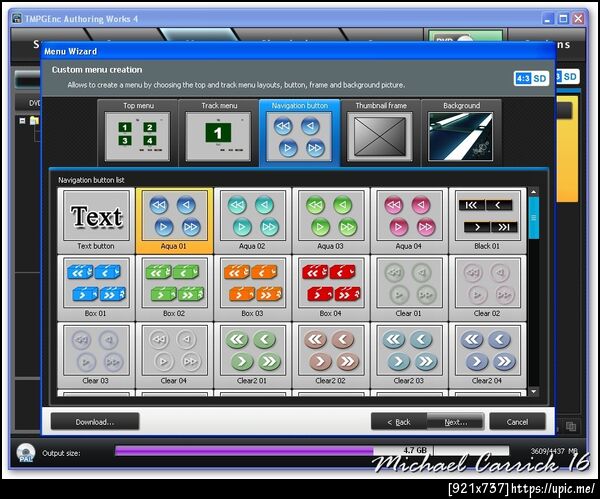Choose the Aqua 03 green buttons

[x=331, y=221]
